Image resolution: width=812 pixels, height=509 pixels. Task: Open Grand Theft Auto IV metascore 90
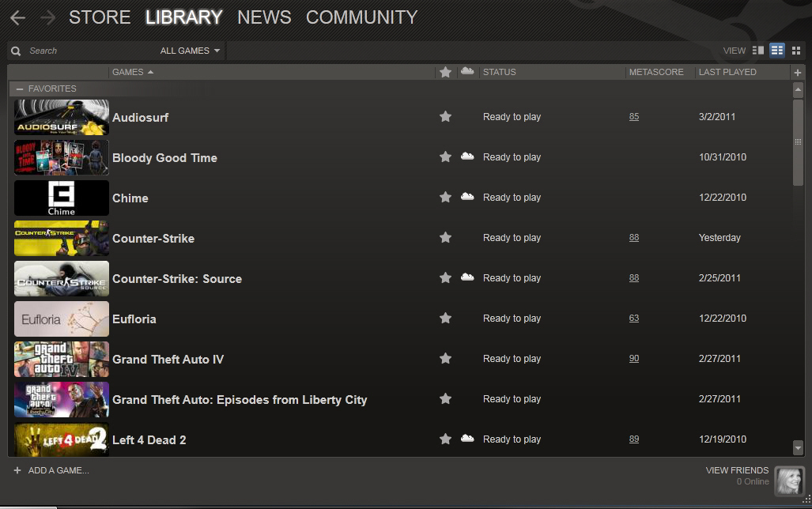point(634,358)
